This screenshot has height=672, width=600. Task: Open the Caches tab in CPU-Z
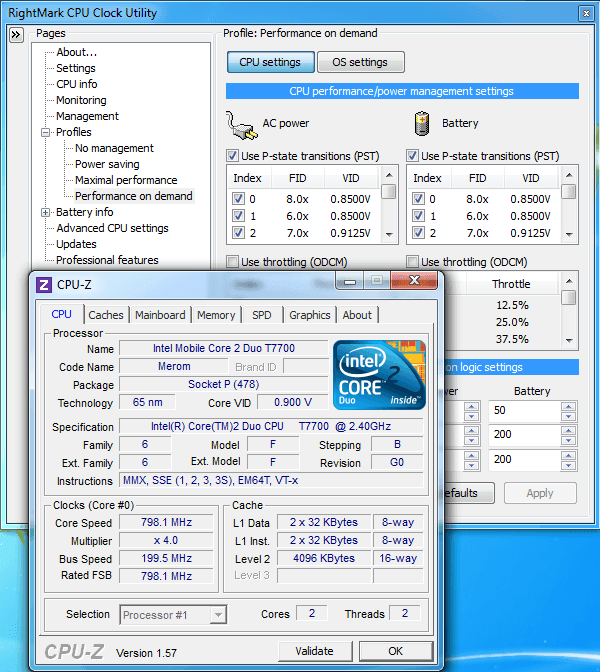(x=106, y=315)
